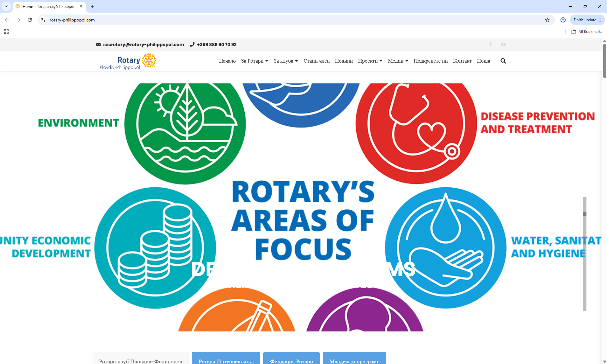Open the Стани член link
The width and height of the screenshot is (607, 364).
click(316, 61)
